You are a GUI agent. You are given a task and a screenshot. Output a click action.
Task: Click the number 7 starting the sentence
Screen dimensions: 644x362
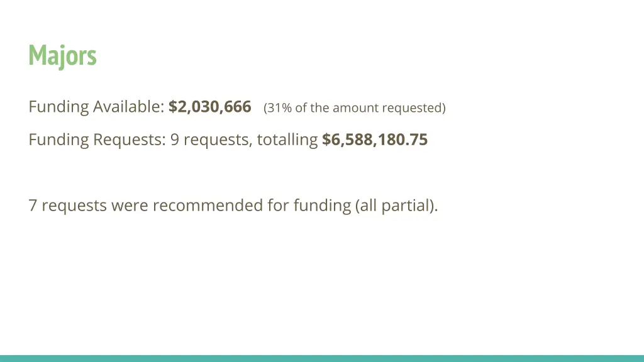pyautogui.click(x=33, y=206)
